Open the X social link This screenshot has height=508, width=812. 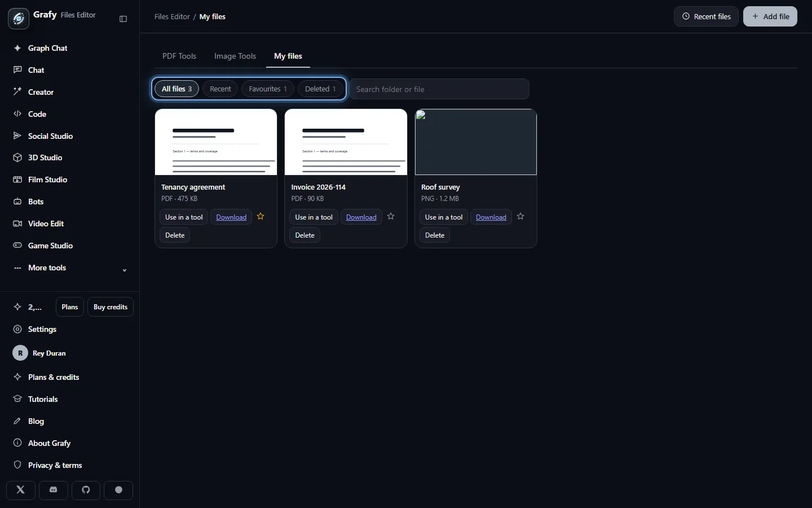pyautogui.click(x=21, y=490)
